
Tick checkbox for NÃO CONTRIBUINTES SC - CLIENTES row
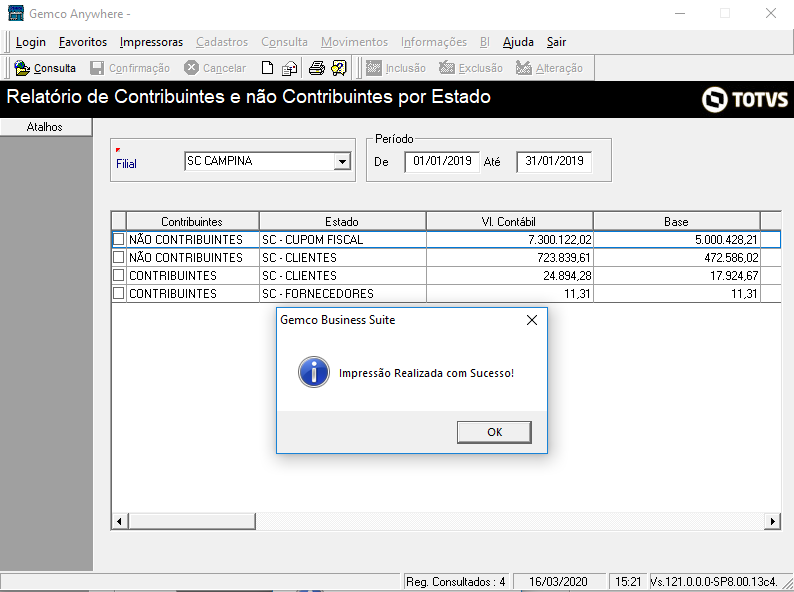(x=118, y=257)
